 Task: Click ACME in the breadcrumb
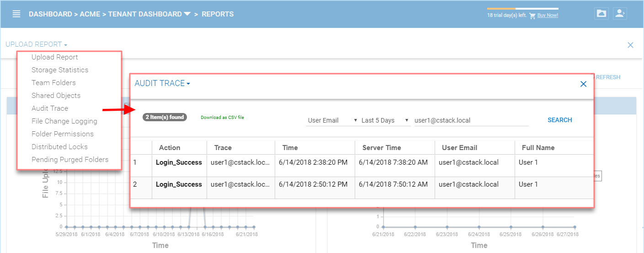point(90,14)
